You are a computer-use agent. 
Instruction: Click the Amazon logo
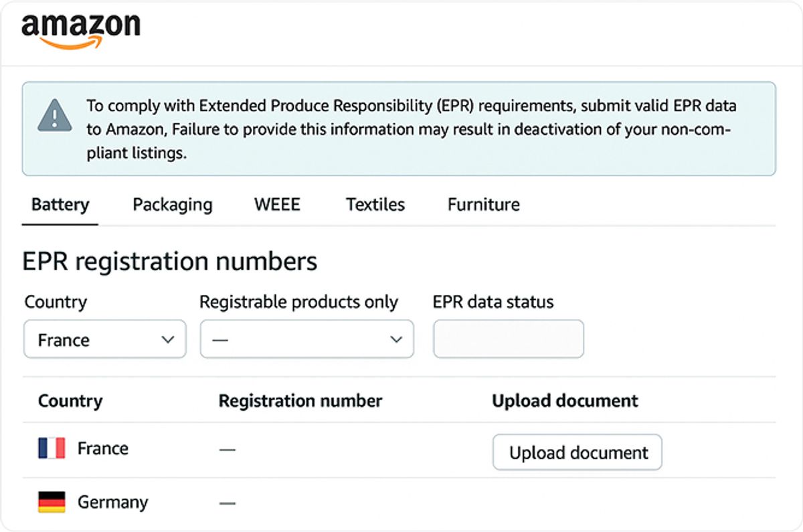pos(81,31)
